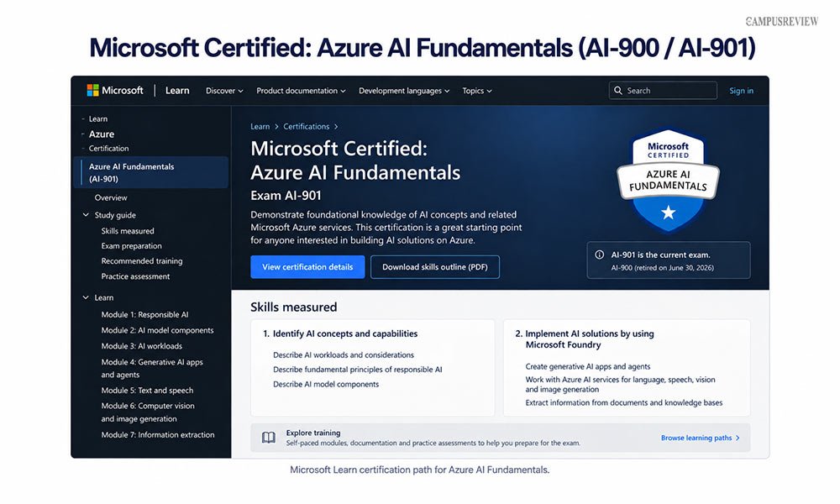840x504 pixels.
Task: Sign in to Microsoft Learn
Action: point(741,91)
